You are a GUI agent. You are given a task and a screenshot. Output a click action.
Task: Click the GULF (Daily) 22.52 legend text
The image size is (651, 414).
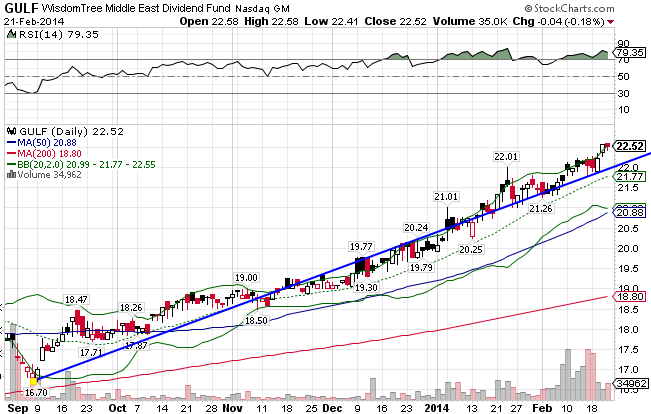71,132
